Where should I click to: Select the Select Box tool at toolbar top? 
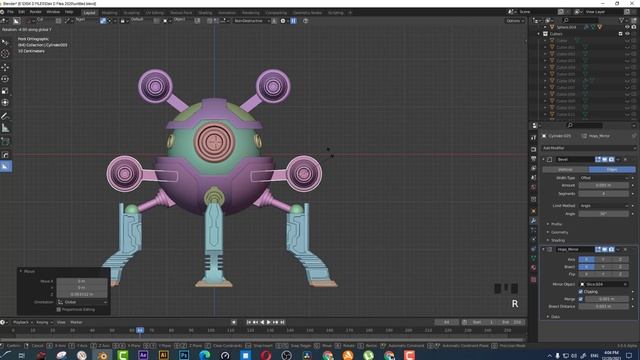[5, 42]
